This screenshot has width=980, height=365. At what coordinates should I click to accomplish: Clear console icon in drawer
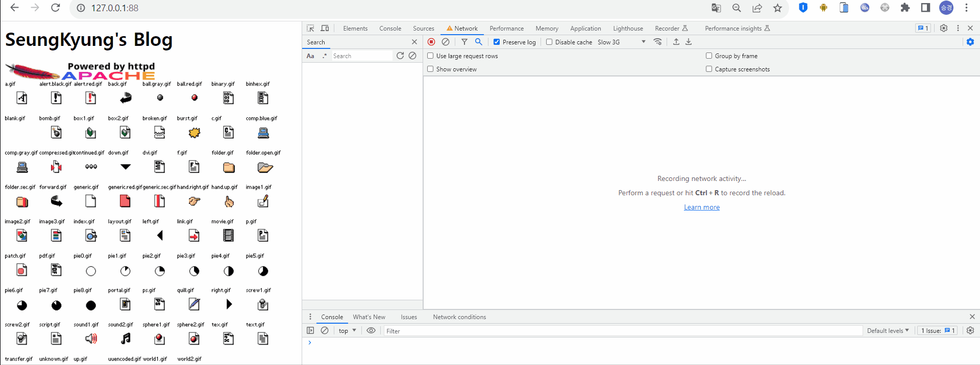click(325, 330)
